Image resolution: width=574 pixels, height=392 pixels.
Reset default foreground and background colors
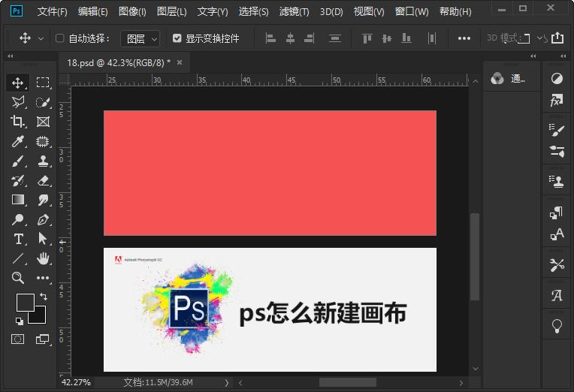tap(20, 321)
